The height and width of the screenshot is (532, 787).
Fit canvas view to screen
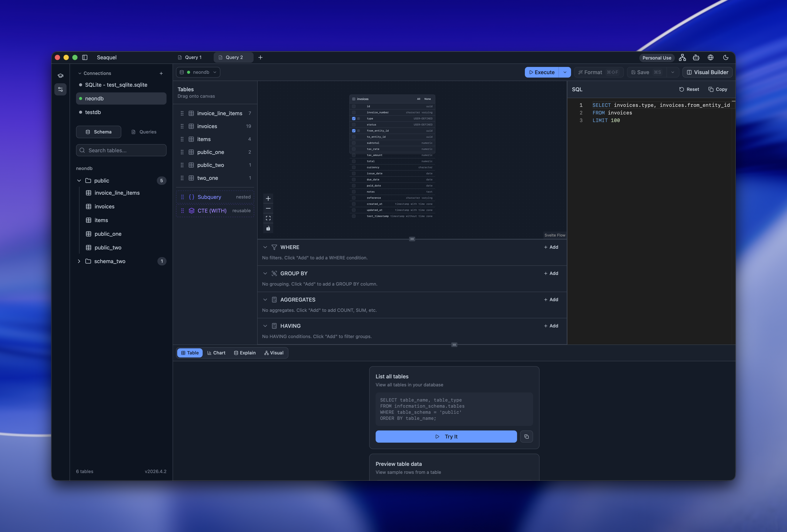coord(268,218)
